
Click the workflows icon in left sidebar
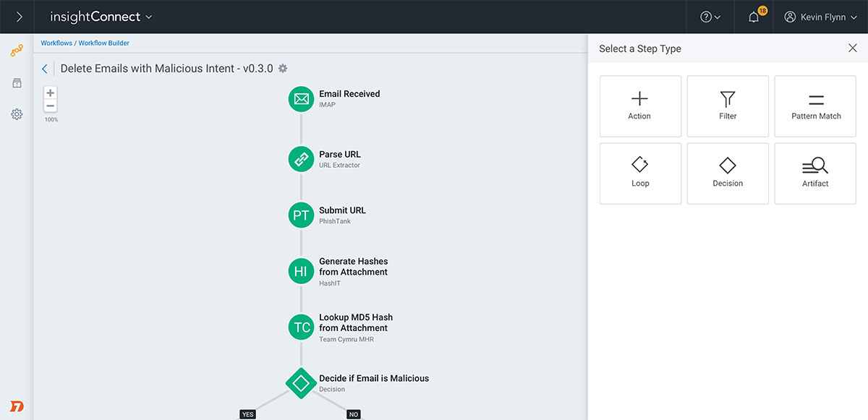click(x=17, y=51)
